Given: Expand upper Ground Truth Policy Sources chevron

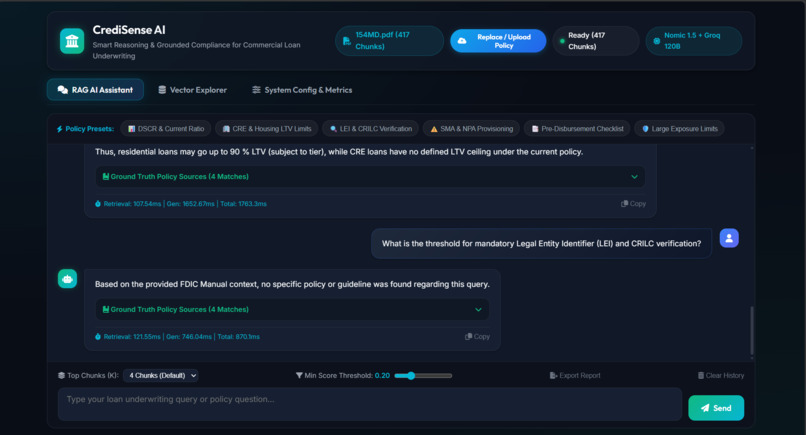Looking at the screenshot, I should (634, 177).
